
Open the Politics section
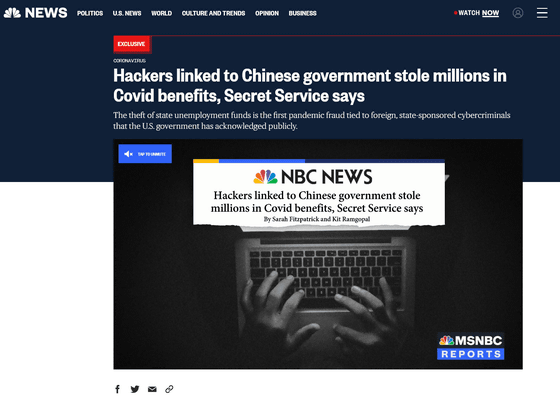click(90, 13)
